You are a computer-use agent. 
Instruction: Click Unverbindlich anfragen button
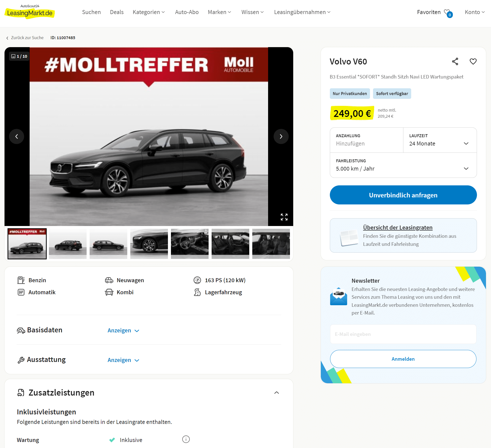[x=403, y=195]
